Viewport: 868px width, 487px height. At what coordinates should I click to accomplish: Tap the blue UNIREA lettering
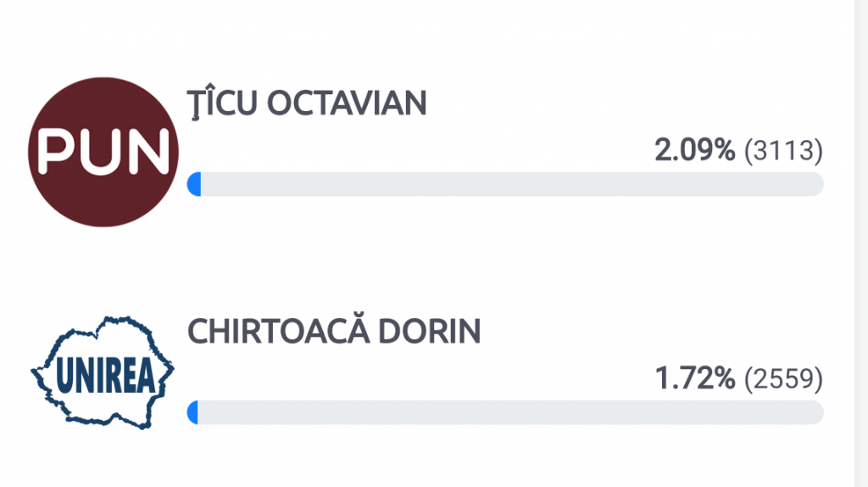[105, 376]
